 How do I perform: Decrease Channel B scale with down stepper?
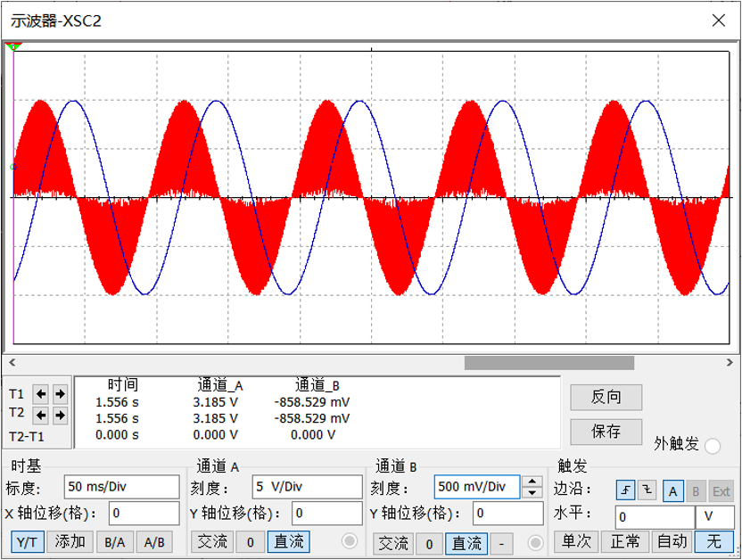coord(532,492)
